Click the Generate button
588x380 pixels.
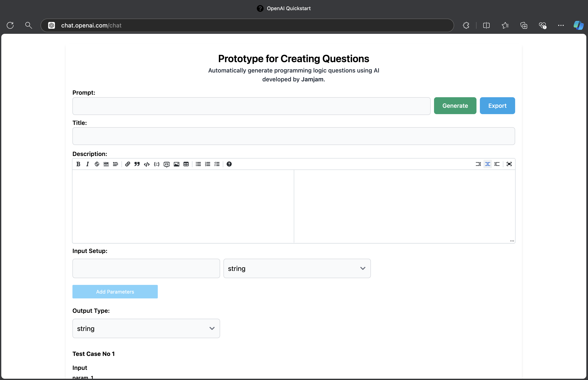455,106
